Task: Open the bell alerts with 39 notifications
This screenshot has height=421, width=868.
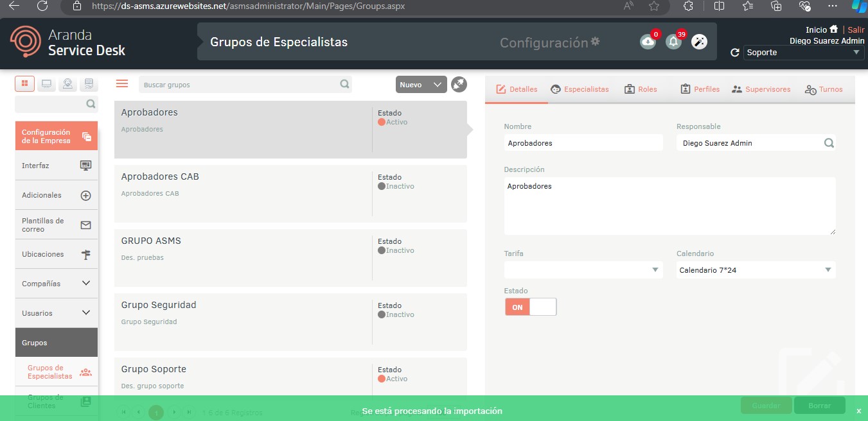Action: pyautogui.click(x=673, y=42)
